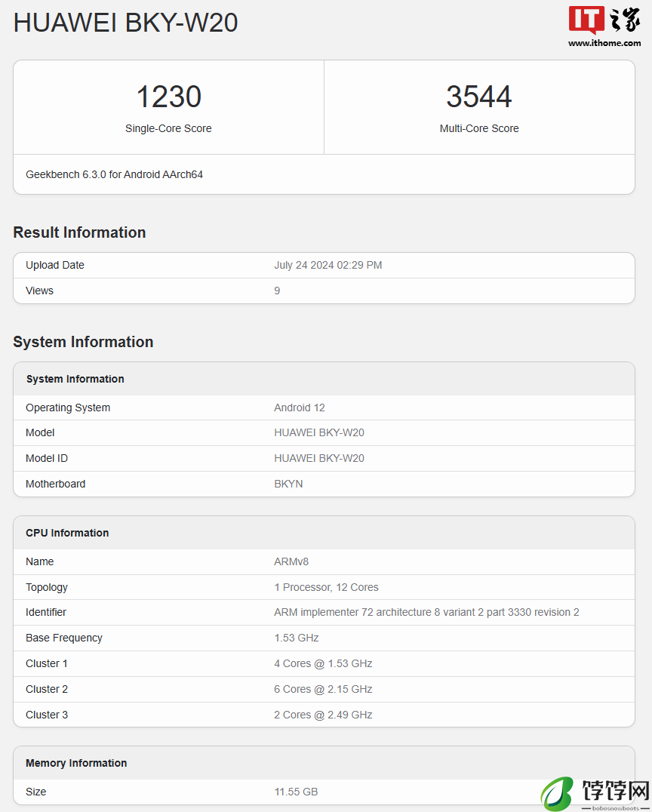Select the '6 Cores @ 2.15 GHz' value
This screenshot has width=652, height=812.
point(323,689)
